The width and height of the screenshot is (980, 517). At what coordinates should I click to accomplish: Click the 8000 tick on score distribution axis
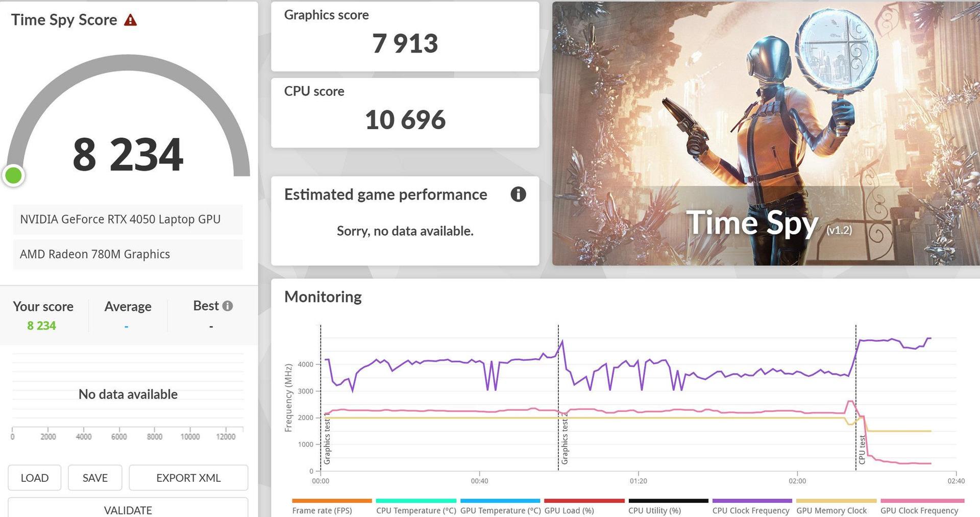(x=155, y=437)
